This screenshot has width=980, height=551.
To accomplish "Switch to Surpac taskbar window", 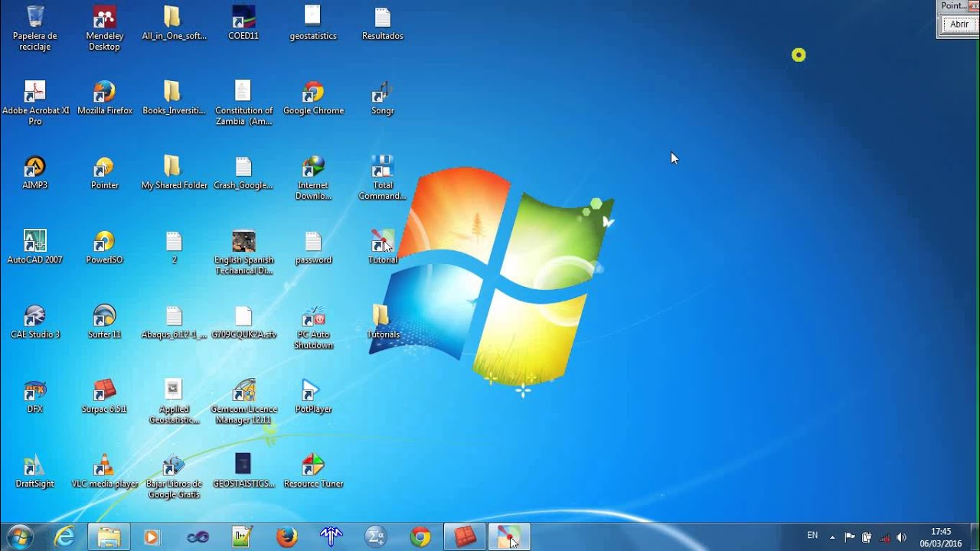I will coord(465,537).
